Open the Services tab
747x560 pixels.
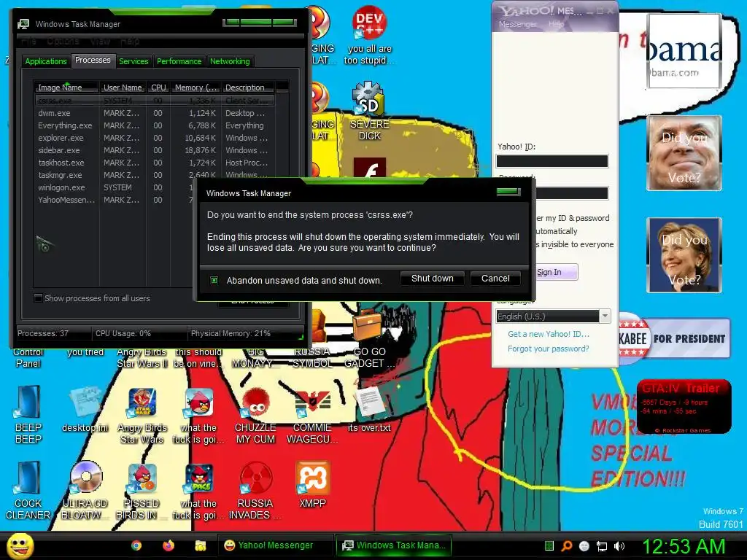pos(134,61)
